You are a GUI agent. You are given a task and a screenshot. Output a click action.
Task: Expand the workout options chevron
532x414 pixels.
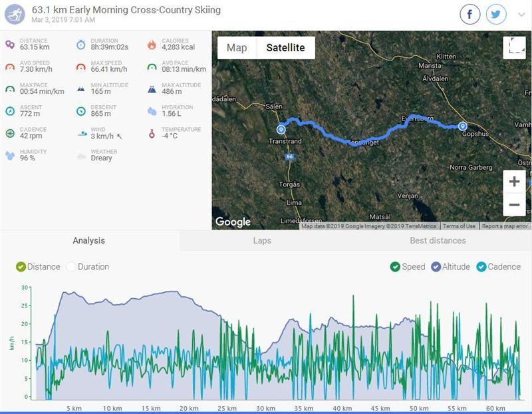tap(521, 15)
